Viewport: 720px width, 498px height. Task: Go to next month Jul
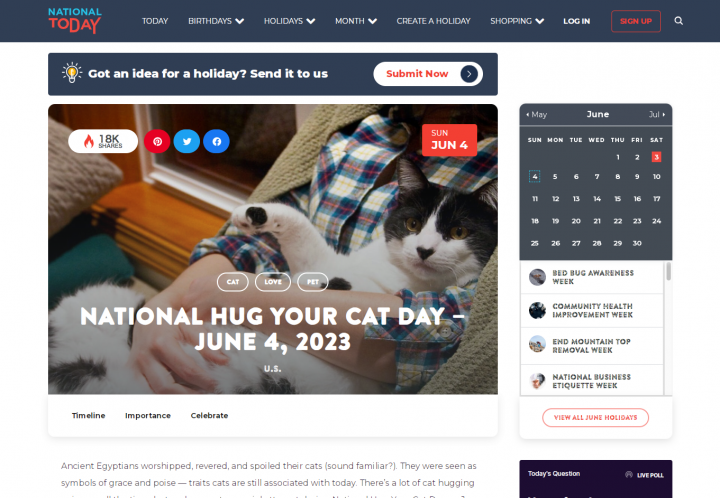[657, 114]
